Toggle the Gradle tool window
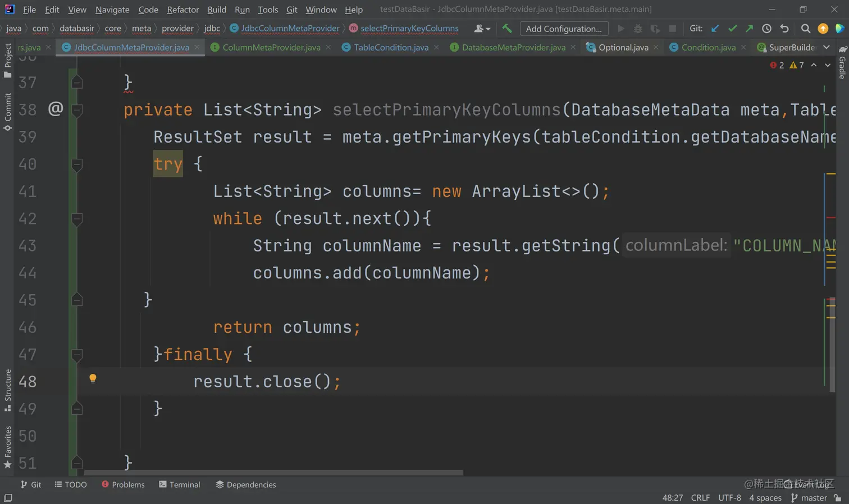Image resolution: width=849 pixels, height=504 pixels. (842, 63)
